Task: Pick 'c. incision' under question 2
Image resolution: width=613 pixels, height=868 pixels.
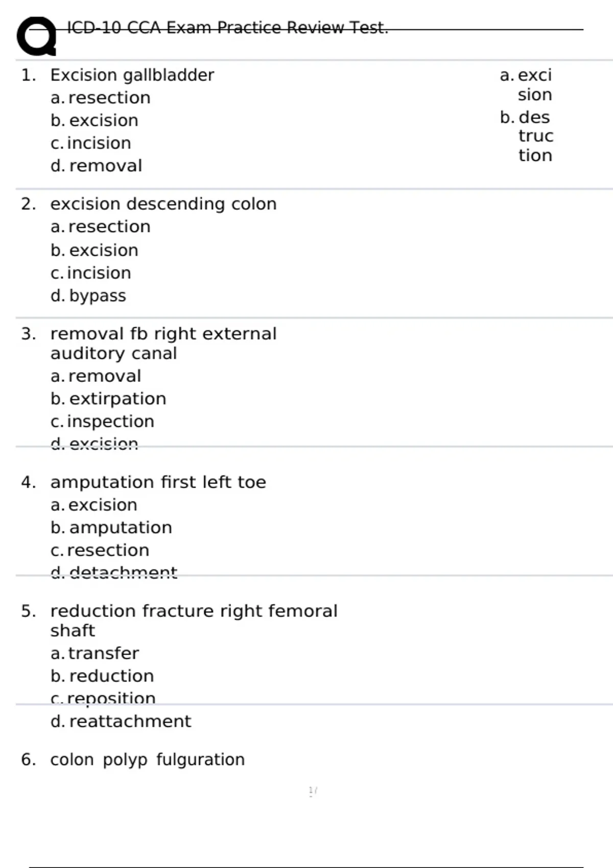Action: pos(90,273)
